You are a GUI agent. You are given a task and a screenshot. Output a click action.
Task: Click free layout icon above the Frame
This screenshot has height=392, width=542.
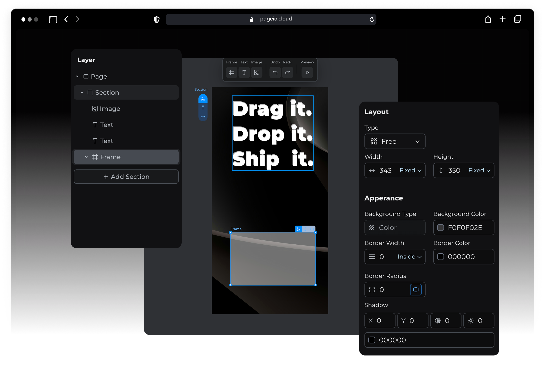(x=298, y=229)
